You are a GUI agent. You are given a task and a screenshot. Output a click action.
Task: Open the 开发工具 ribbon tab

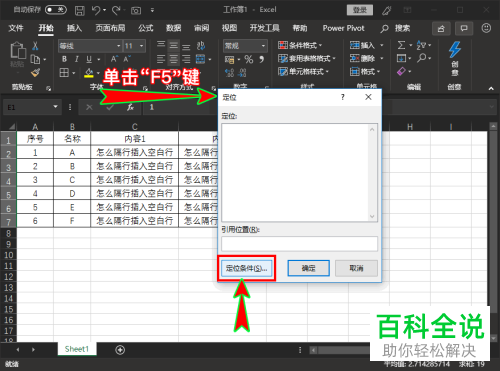(265, 28)
